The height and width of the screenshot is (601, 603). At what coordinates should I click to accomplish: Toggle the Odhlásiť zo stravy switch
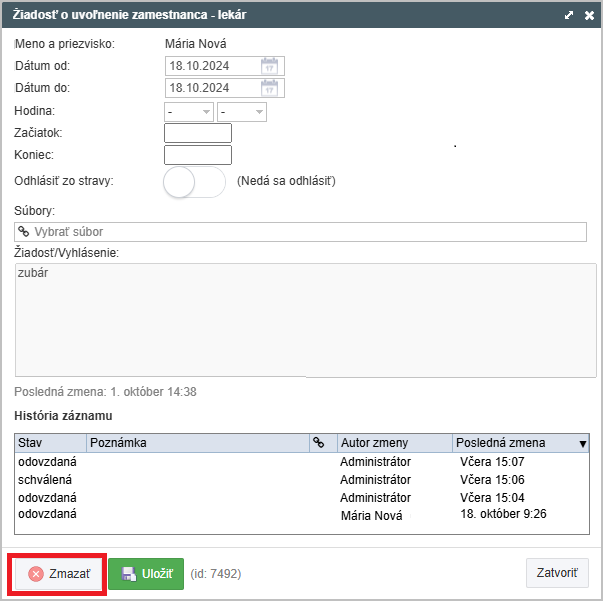tap(194, 182)
